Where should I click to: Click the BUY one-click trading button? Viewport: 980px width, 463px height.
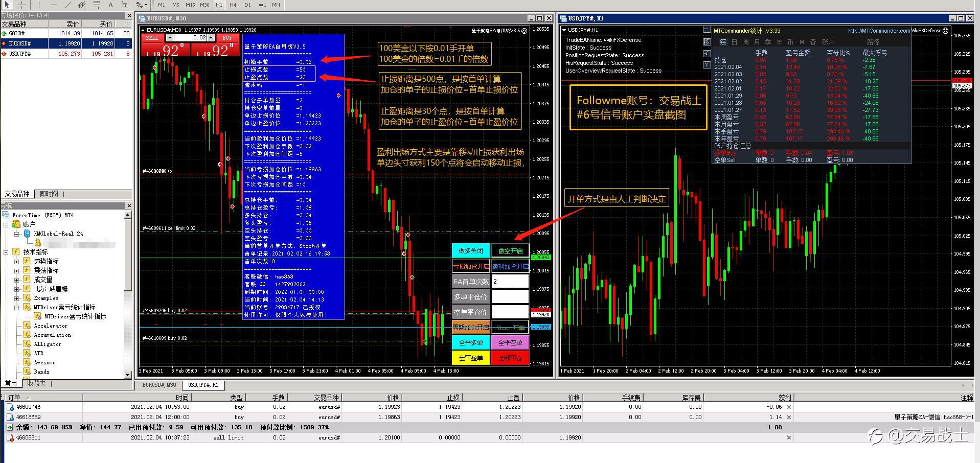pos(227,38)
